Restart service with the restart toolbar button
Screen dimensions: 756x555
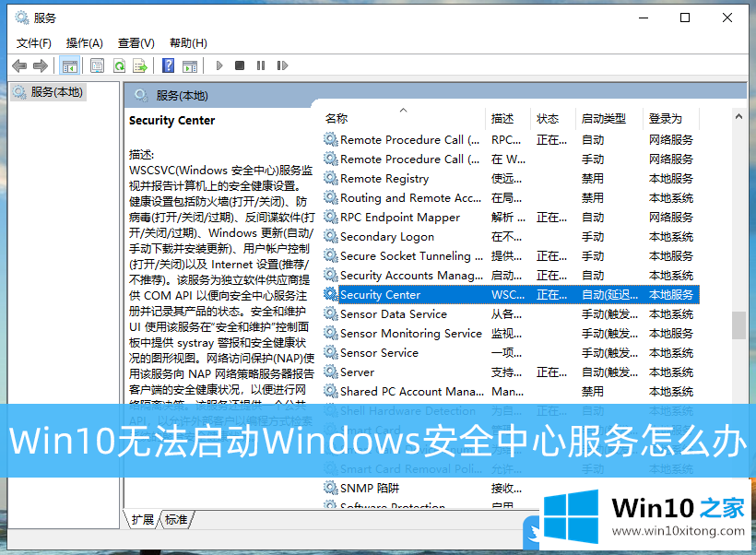click(x=282, y=65)
